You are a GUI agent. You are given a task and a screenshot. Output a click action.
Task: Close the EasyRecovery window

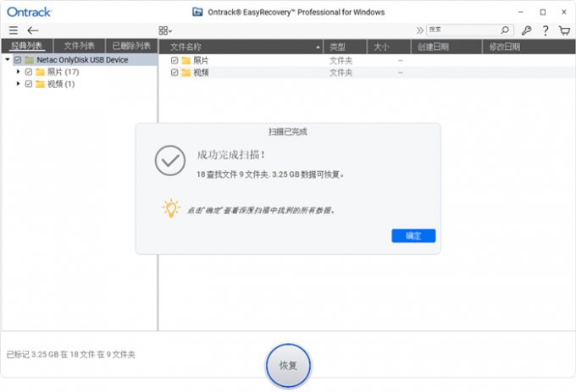[x=564, y=12]
